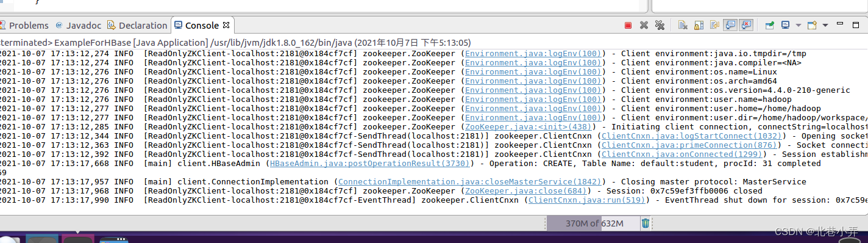Maximize the Console view panel
Viewport: 868px width, 243px height.
(x=856, y=25)
